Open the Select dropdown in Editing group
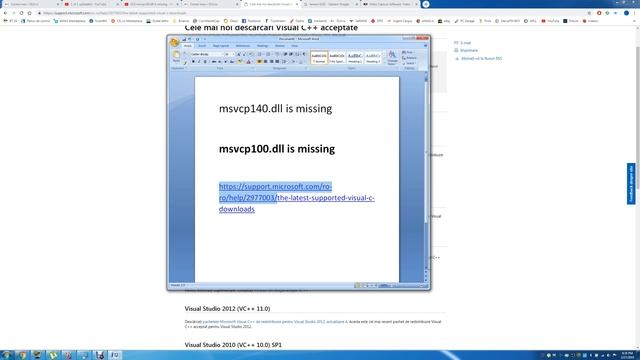The image size is (640, 360). (x=409, y=63)
